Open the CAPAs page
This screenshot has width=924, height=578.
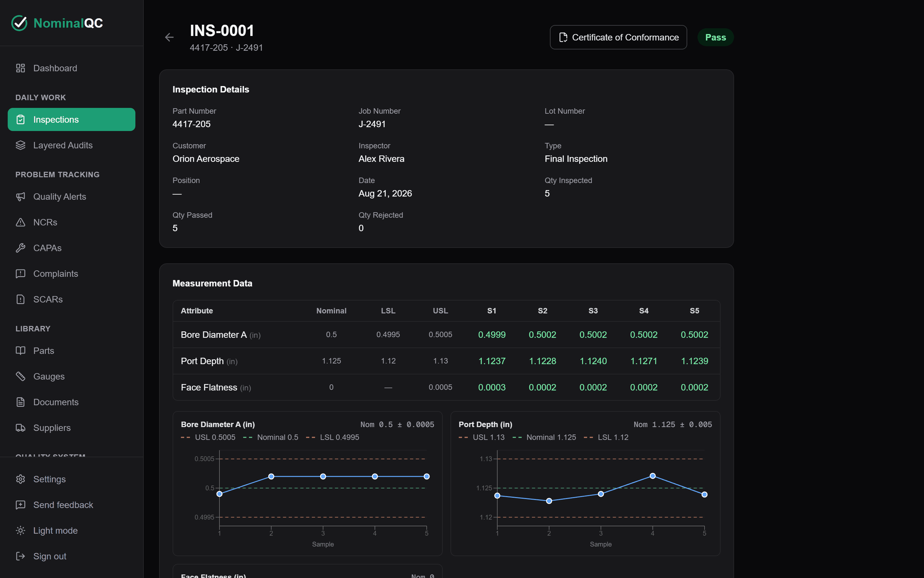point(72,248)
